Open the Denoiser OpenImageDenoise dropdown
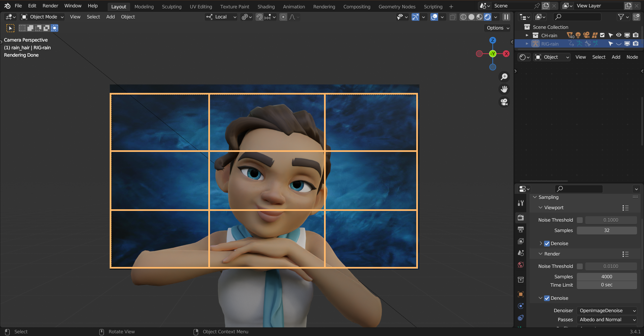The image size is (644, 336). pos(607,311)
